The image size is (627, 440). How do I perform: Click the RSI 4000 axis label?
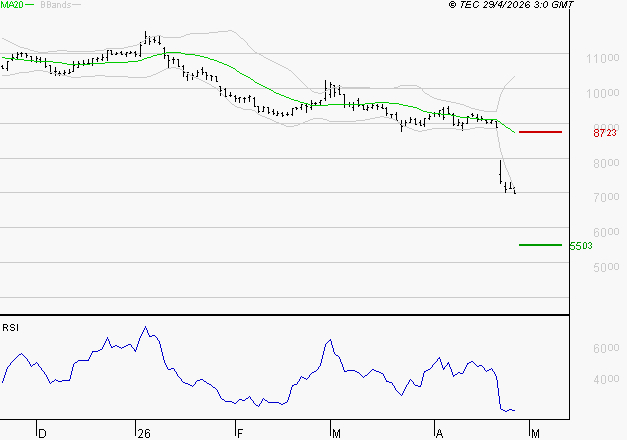(x=606, y=379)
